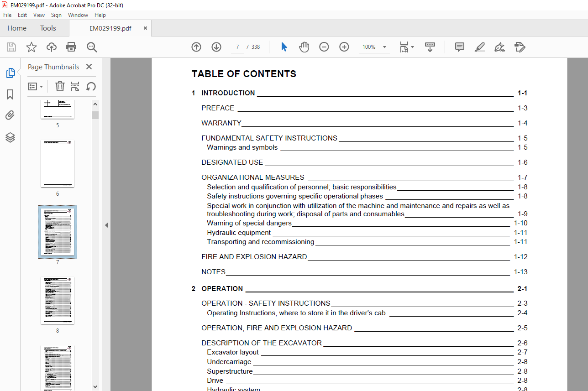The height and width of the screenshot is (391, 588).
Task: Delete selected page trash icon
Action: point(60,86)
